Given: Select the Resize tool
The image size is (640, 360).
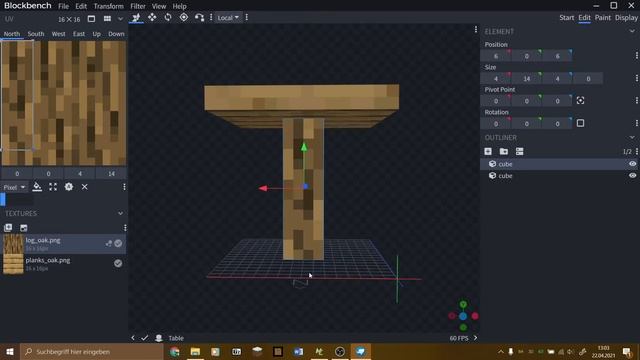Looking at the screenshot, I should pos(152,18).
